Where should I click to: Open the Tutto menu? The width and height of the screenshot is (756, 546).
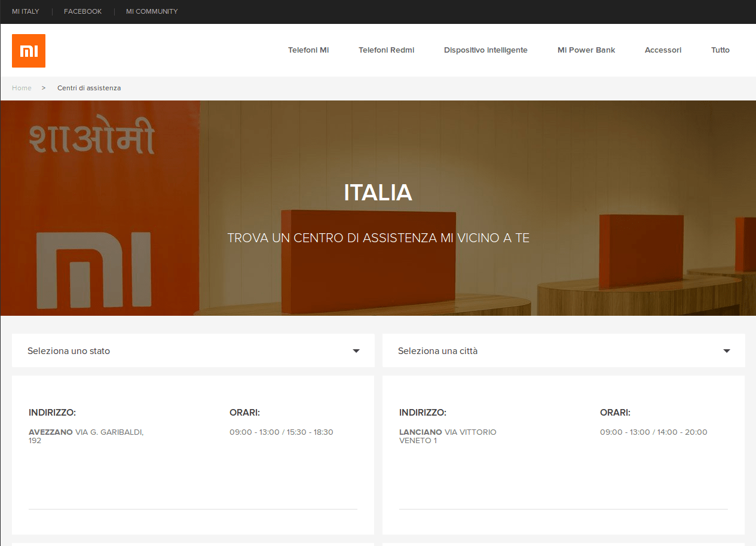(720, 50)
